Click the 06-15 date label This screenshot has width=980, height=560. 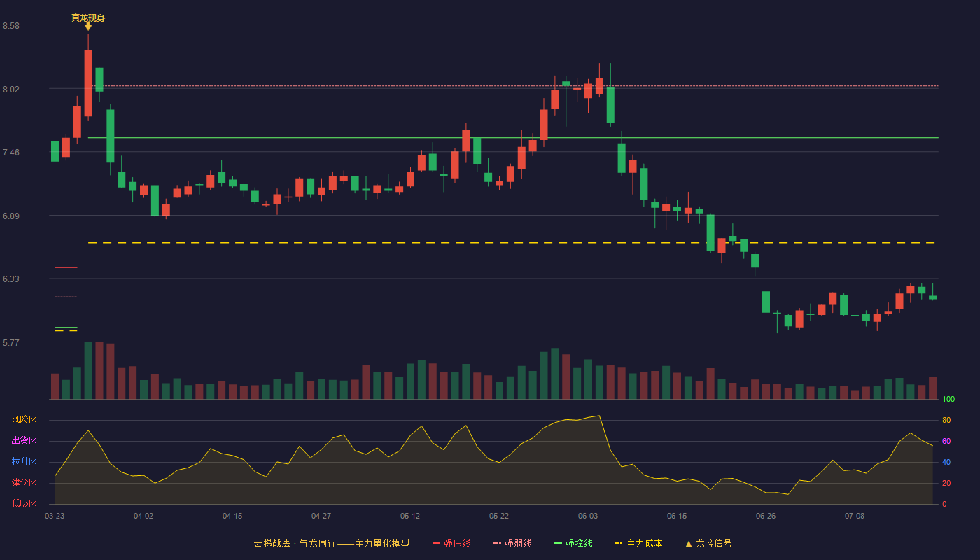click(x=677, y=516)
